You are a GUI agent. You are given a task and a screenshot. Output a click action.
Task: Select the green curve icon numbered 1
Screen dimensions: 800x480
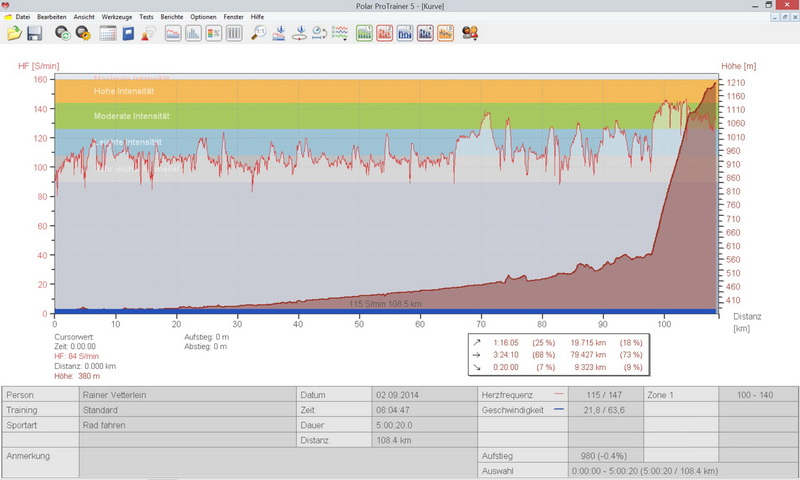coord(364,33)
